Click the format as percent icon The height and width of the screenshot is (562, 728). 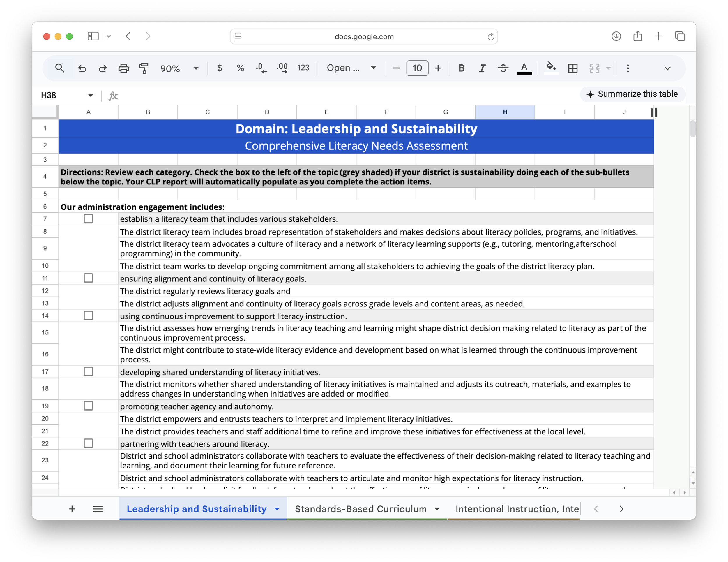(x=240, y=68)
